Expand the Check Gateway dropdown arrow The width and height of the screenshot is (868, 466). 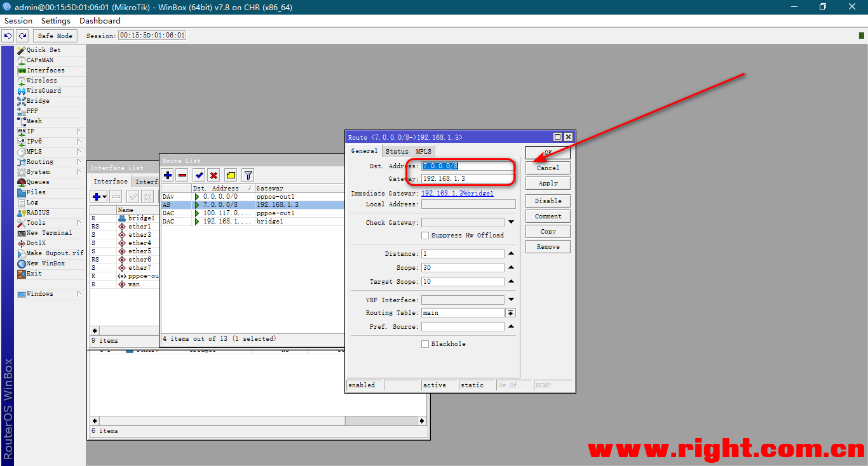pyautogui.click(x=511, y=222)
